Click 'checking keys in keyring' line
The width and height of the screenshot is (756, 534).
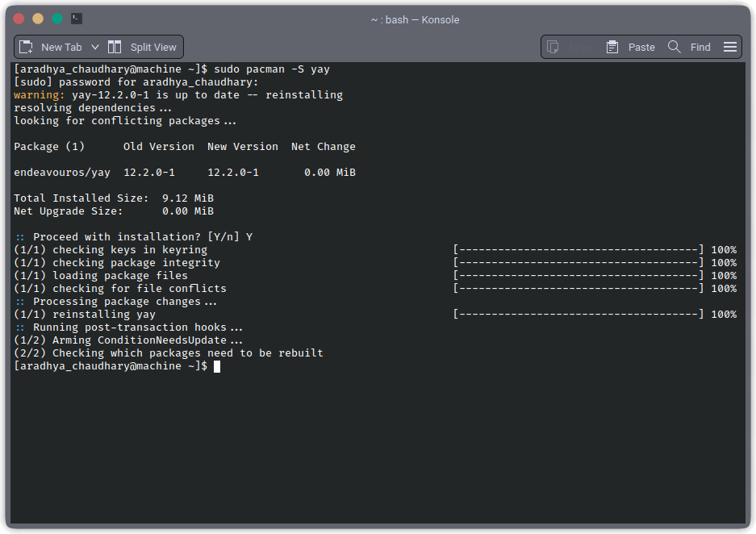coord(130,249)
